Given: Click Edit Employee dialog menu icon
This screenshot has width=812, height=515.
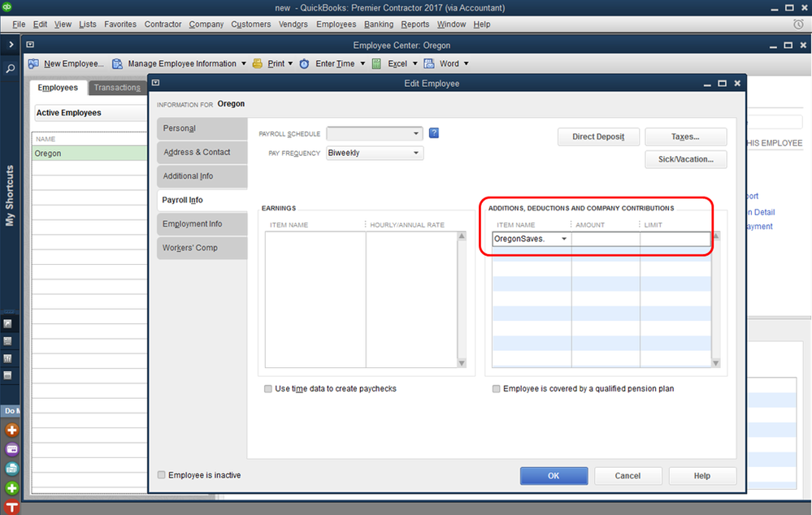Looking at the screenshot, I should coord(155,83).
